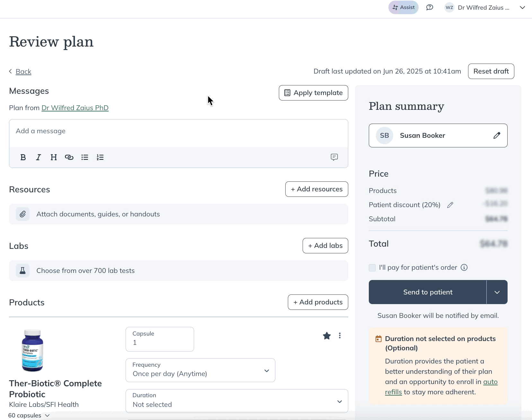Viewport: 532px width, 420px height.
Task: Insert a numbered list
Action: tap(100, 157)
